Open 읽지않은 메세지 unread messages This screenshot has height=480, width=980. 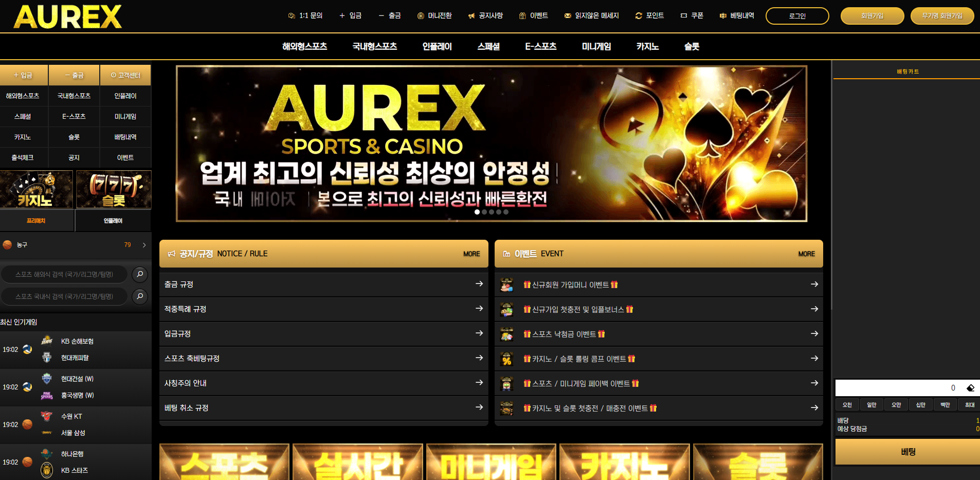(x=591, y=16)
